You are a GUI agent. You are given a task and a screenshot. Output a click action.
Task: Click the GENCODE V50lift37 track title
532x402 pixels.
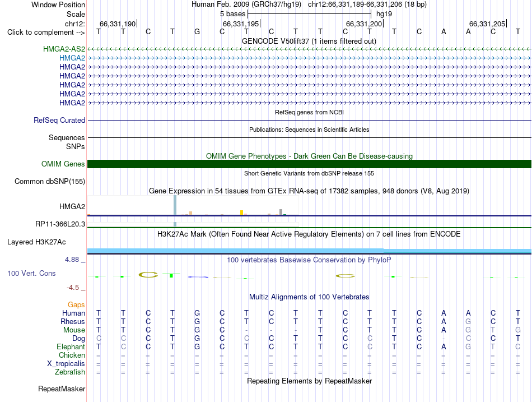tap(309, 41)
